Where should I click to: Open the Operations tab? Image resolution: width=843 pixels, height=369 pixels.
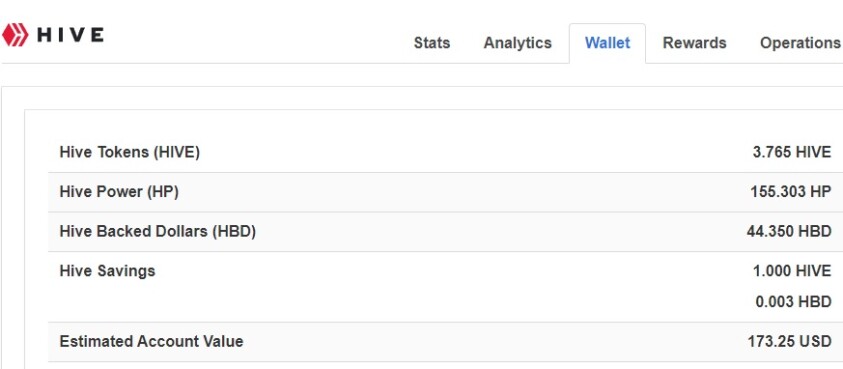(x=799, y=43)
